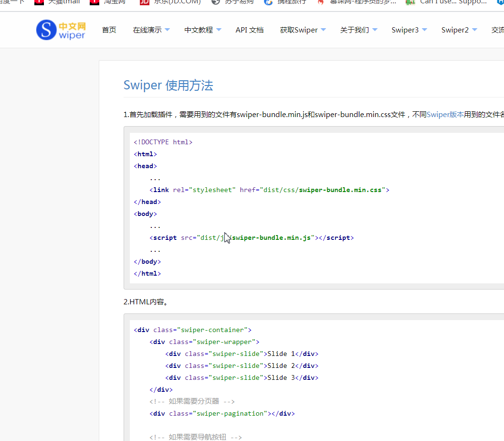The image size is (504, 441).
Task: Open the 天猫tmall bookmark icon
Action: [39, 2]
